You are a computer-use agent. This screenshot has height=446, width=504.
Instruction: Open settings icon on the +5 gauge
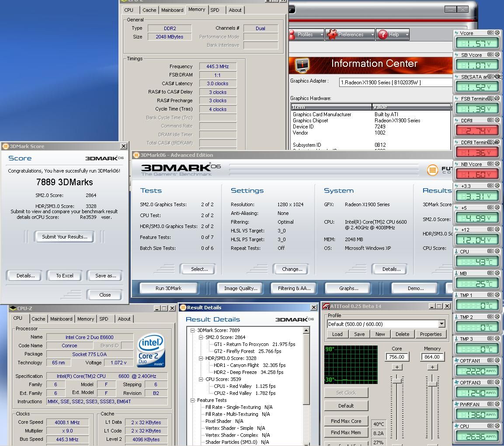click(490, 207)
